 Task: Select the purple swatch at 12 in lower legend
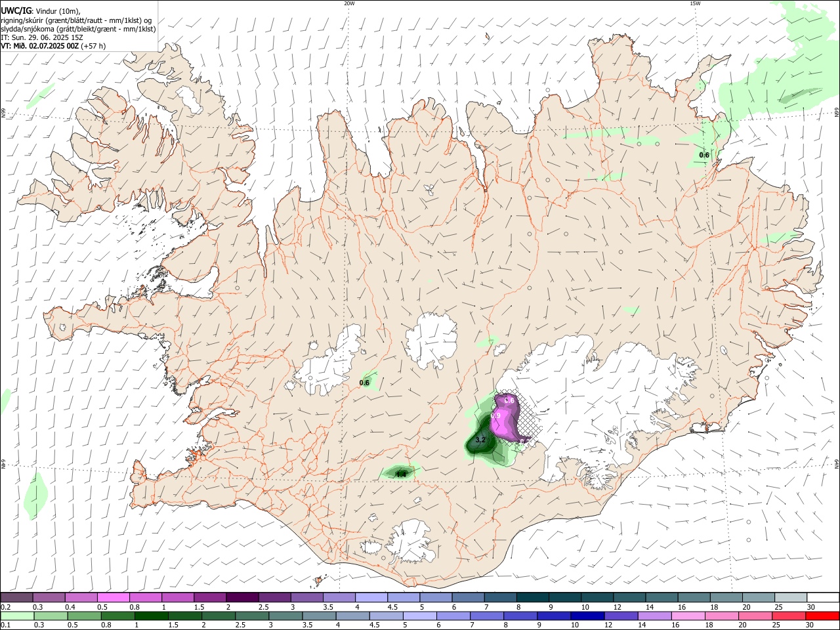620,616
